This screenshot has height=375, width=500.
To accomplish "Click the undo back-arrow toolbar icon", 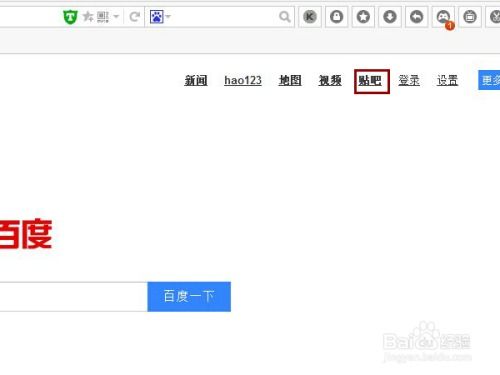I will pos(416,16).
